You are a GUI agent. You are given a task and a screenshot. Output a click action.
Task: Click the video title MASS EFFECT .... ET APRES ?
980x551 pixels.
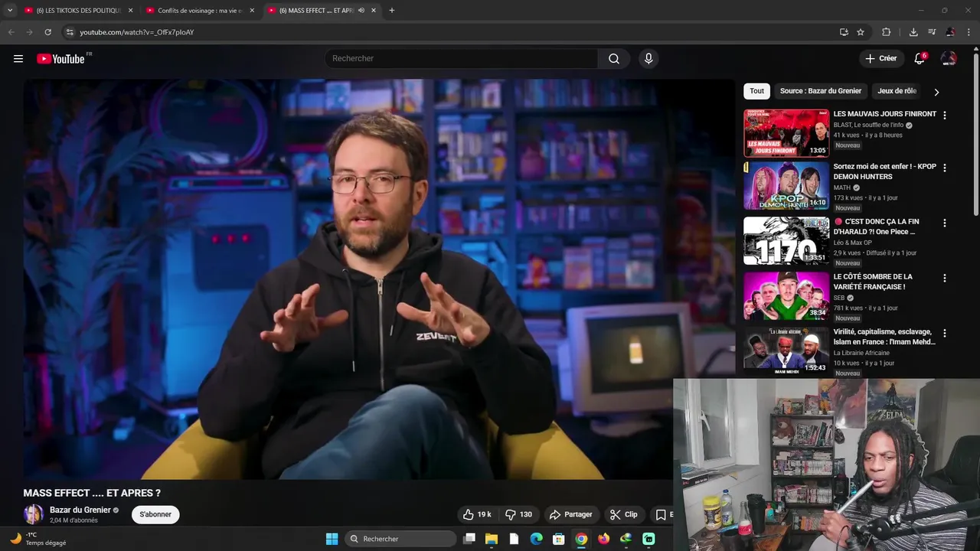92,493
